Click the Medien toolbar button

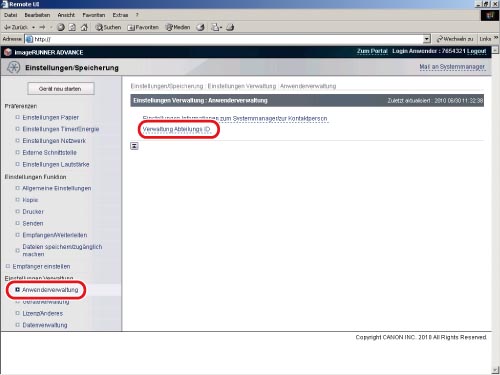click(178, 27)
